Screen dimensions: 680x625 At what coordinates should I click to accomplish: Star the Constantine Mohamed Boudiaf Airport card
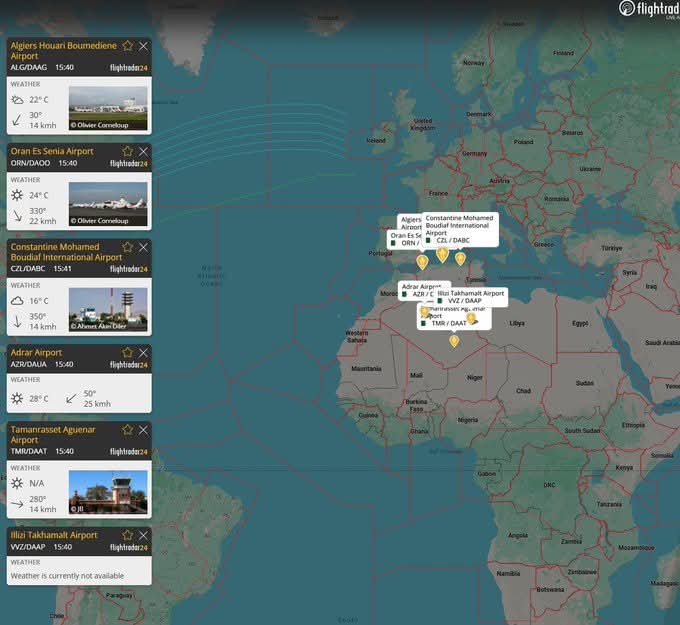click(x=128, y=247)
